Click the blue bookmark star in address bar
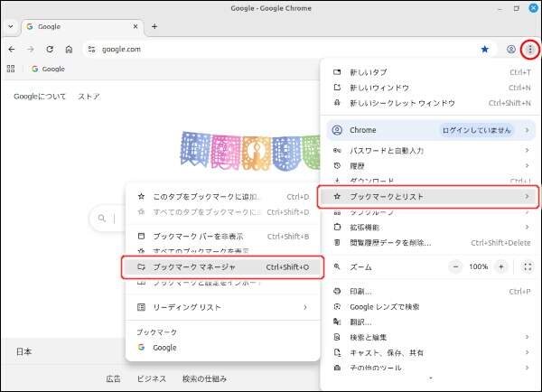The image size is (542, 392). (x=484, y=50)
